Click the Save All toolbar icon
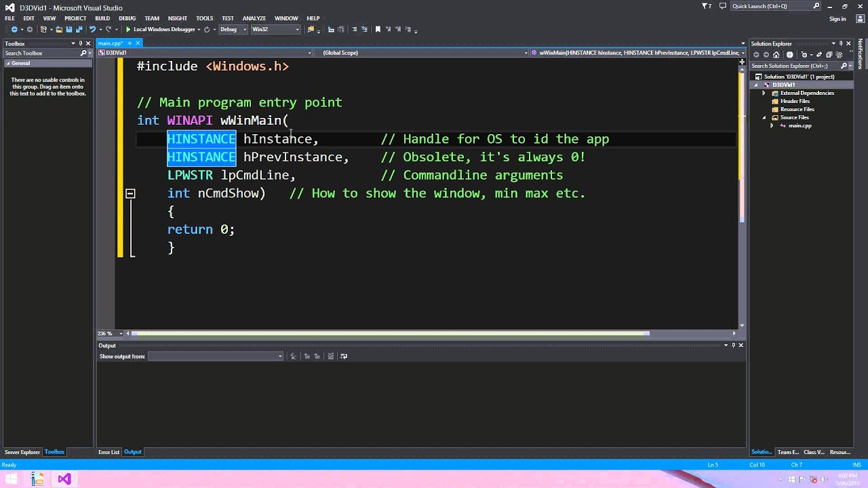Viewport: 868px width, 488px height. pyautogui.click(x=78, y=30)
